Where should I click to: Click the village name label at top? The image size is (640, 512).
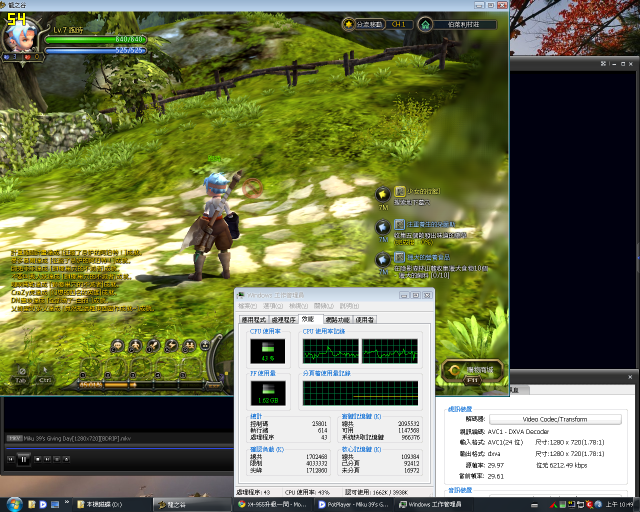[x=464, y=24]
